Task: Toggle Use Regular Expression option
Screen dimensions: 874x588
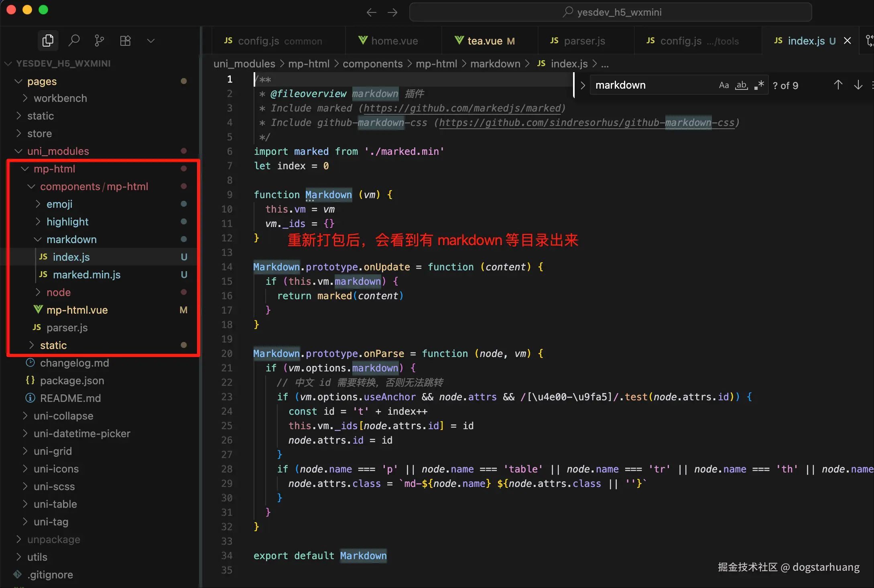Action: [759, 85]
